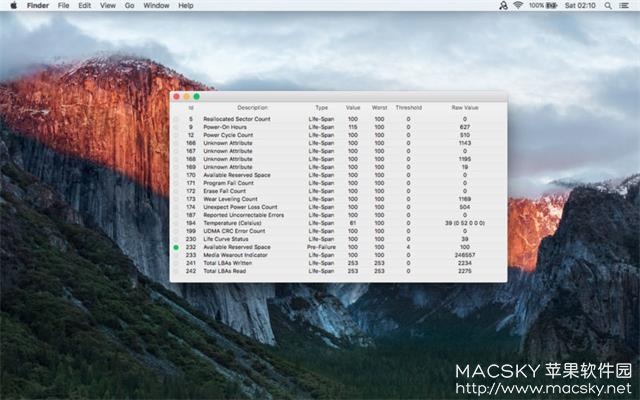
Task: Click the raw value 1169
Action: click(x=465, y=199)
